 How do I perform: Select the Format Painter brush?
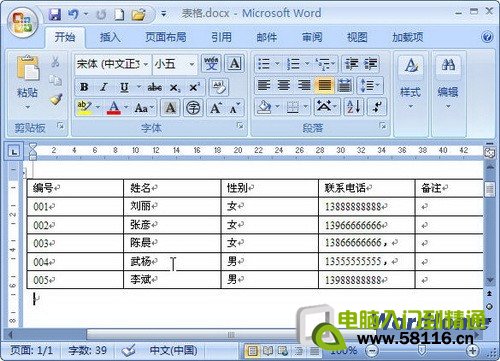55,99
